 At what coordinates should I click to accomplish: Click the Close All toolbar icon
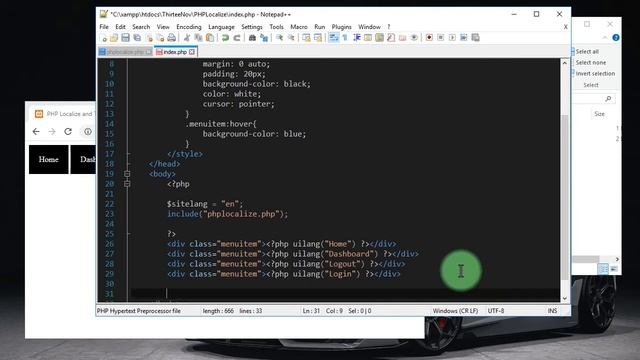tap(160, 38)
